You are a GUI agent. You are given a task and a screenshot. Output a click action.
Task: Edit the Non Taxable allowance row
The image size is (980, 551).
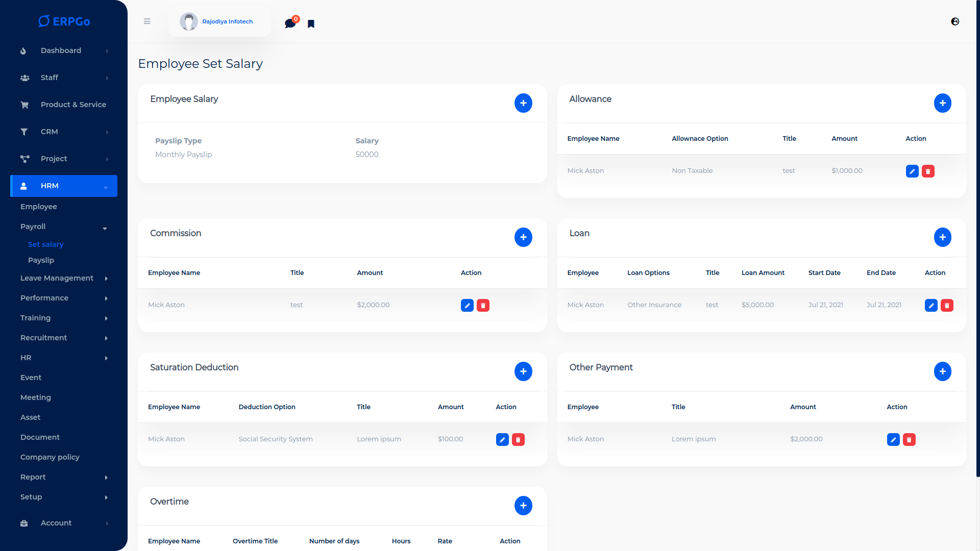[912, 171]
